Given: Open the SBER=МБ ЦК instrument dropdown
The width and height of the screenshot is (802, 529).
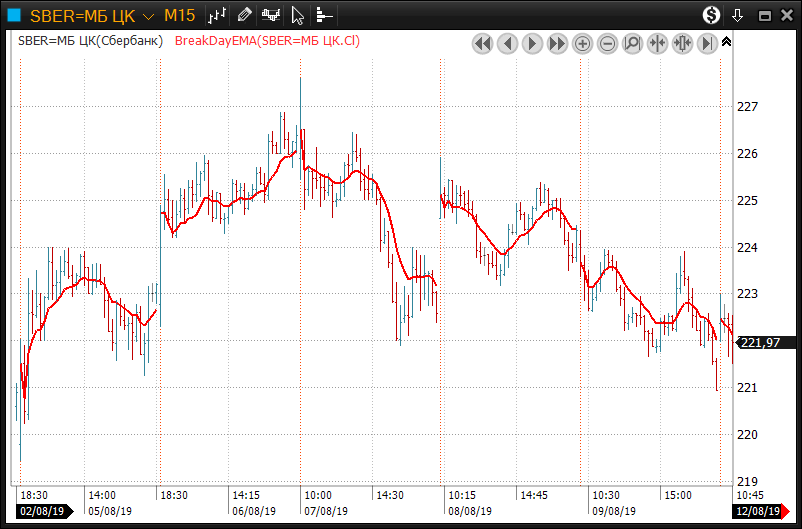Looking at the screenshot, I should point(148,16).
